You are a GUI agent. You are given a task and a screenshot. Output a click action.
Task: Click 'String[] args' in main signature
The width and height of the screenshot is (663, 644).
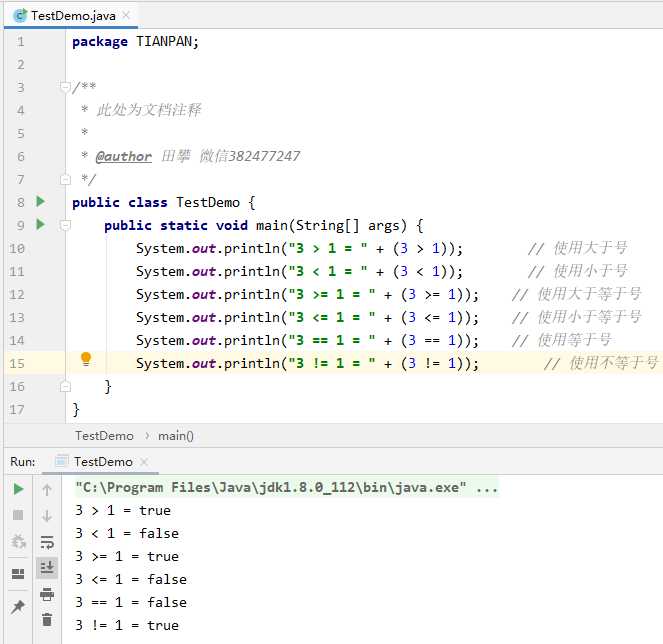347,225
